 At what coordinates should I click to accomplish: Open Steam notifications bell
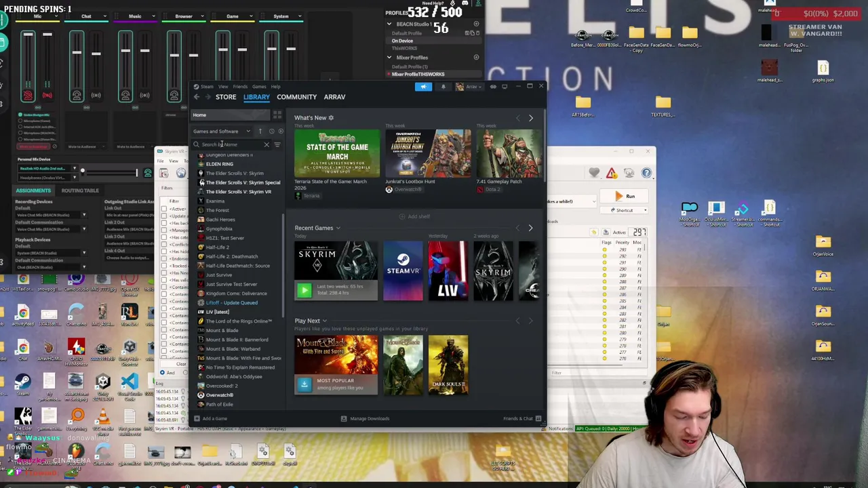(443, 87)
